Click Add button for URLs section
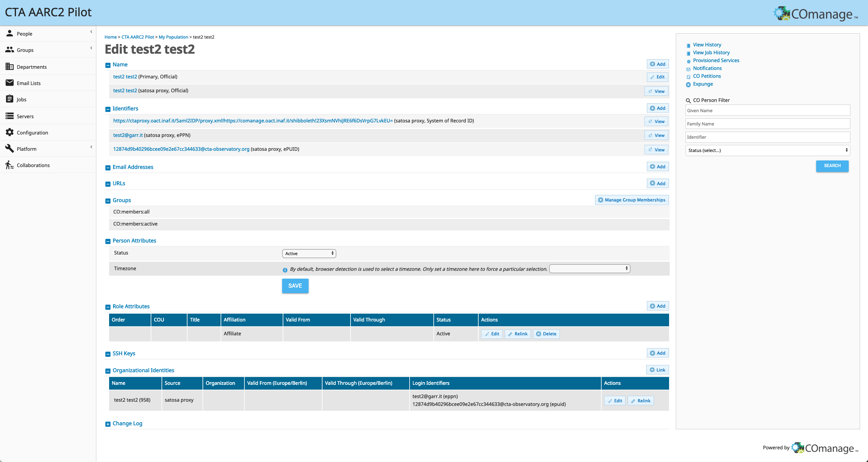 point(658,183)
